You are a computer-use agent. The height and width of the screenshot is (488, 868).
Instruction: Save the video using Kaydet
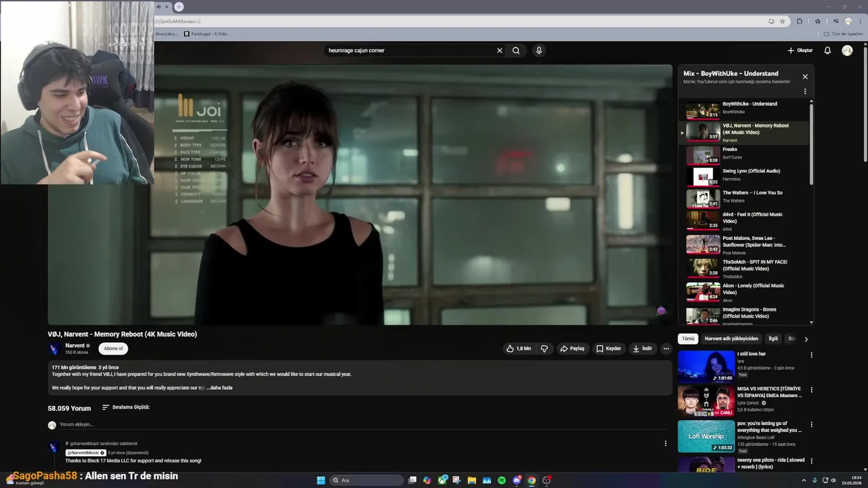(x=608, y=348)
